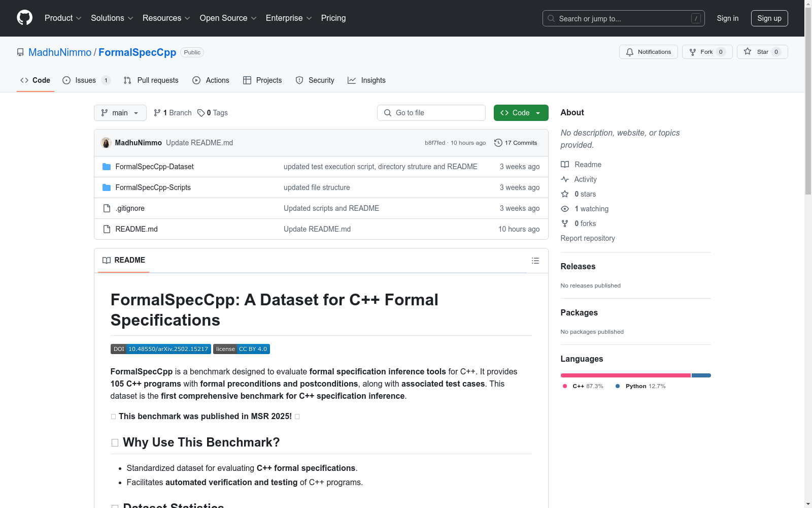Open the FormalSpecCpp repository title link
Screen dimensions: 812x508
tap(137, 52)
